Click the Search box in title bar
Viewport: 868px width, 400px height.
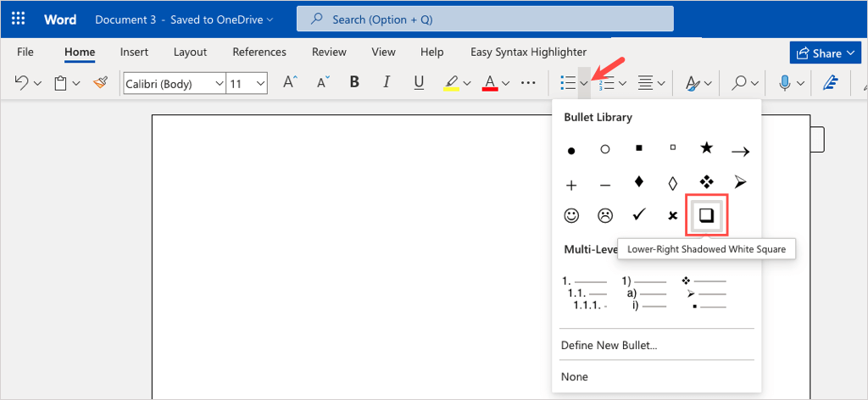pyautogui.click(x=485, y=19)
